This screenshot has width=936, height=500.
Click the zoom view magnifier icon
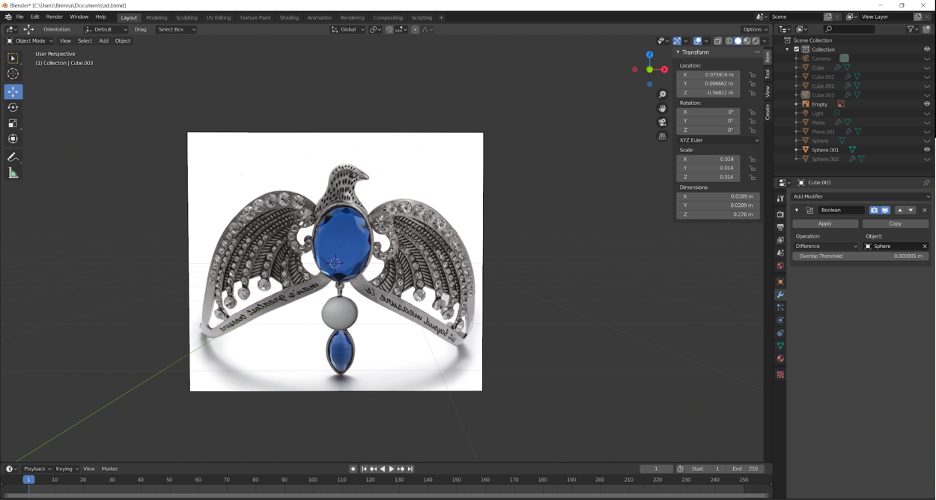pos(662,94)
